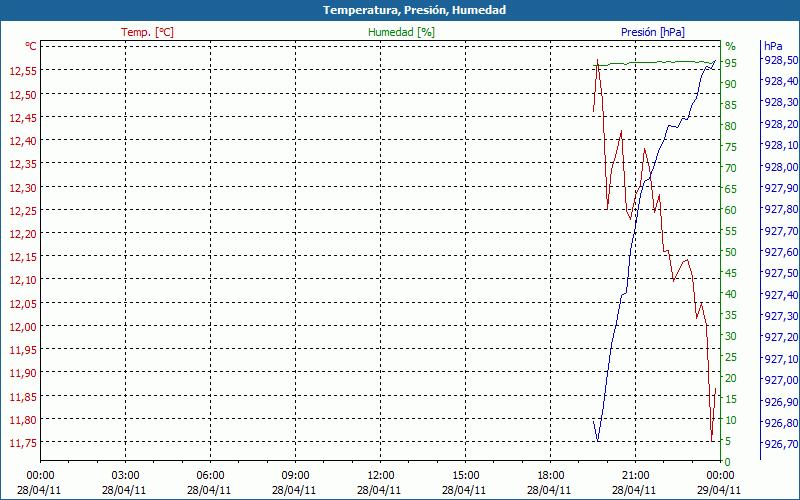Screen dimensions: 800x500
Task: Click temperature axis value "12,05"
Action: (23, 304)
